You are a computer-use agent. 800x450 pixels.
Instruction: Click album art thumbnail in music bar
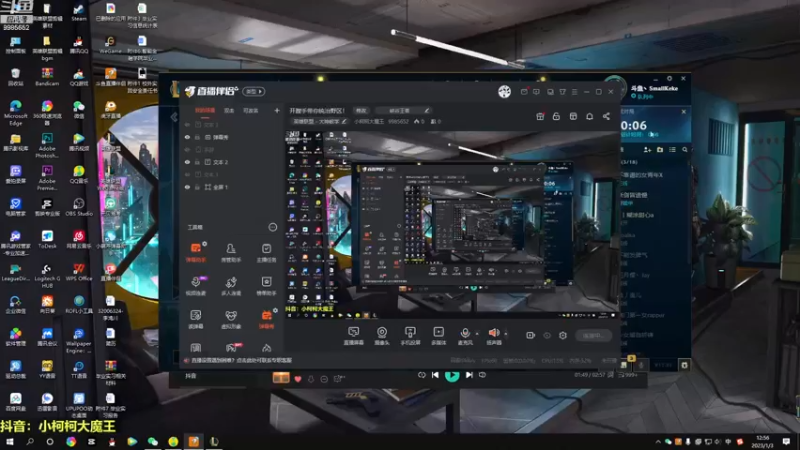click(281, 378)
